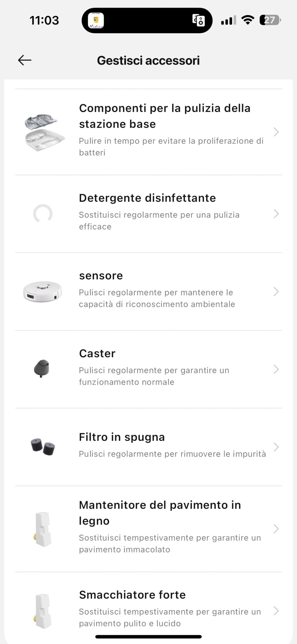Viewport: 297px width, 644px height.
Task: Tap the Caster wheel image
Action: [x=42, y=369]
